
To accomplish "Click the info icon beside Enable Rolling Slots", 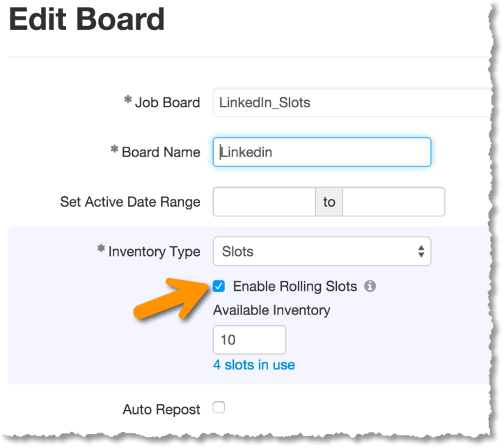I will [370, 286].
